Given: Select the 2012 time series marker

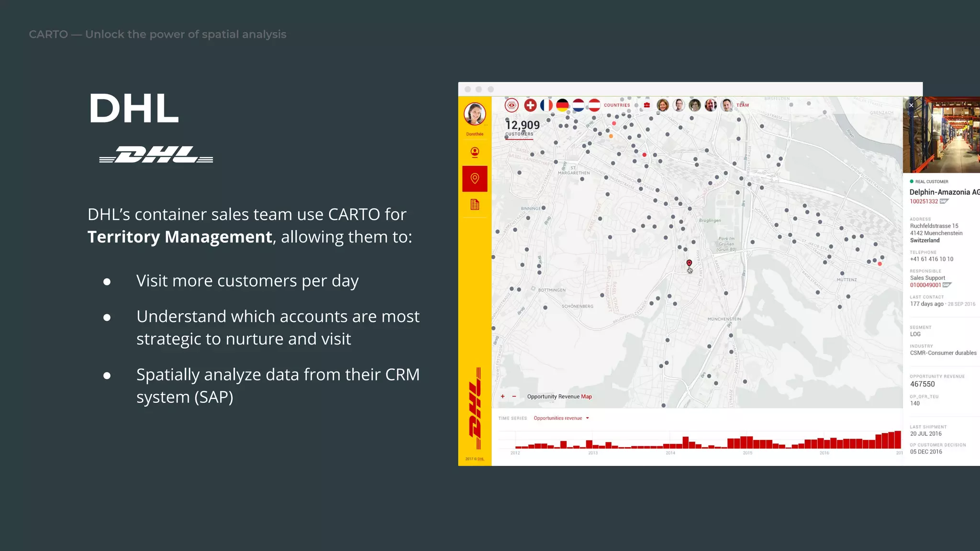Looking at the screenshot, I should (x=515, y=453).
